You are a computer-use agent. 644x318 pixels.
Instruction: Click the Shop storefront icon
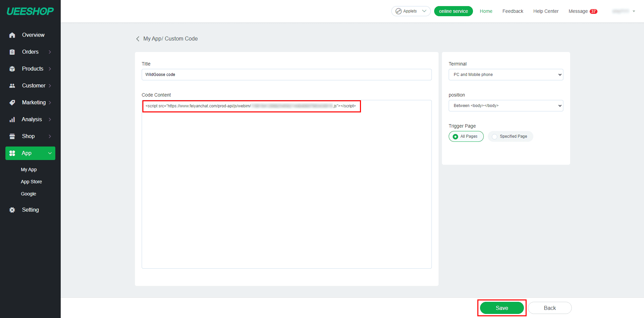(x=12, y=136)
